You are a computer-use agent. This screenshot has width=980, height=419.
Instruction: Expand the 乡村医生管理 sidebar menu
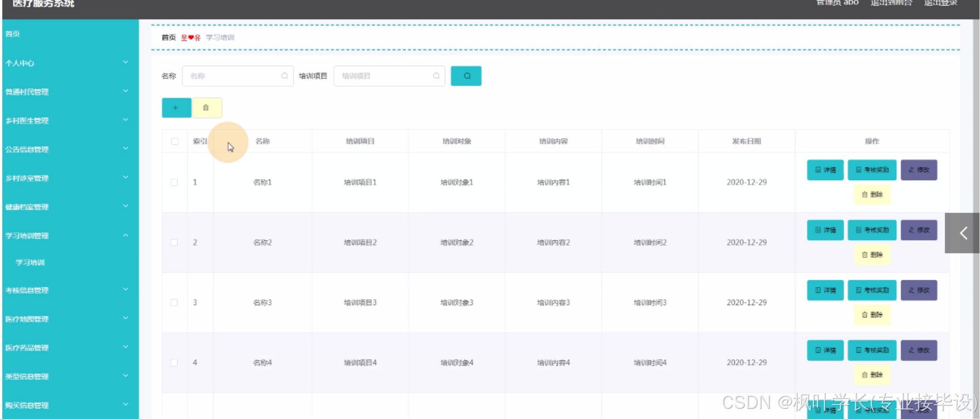[x=70, y=121]
